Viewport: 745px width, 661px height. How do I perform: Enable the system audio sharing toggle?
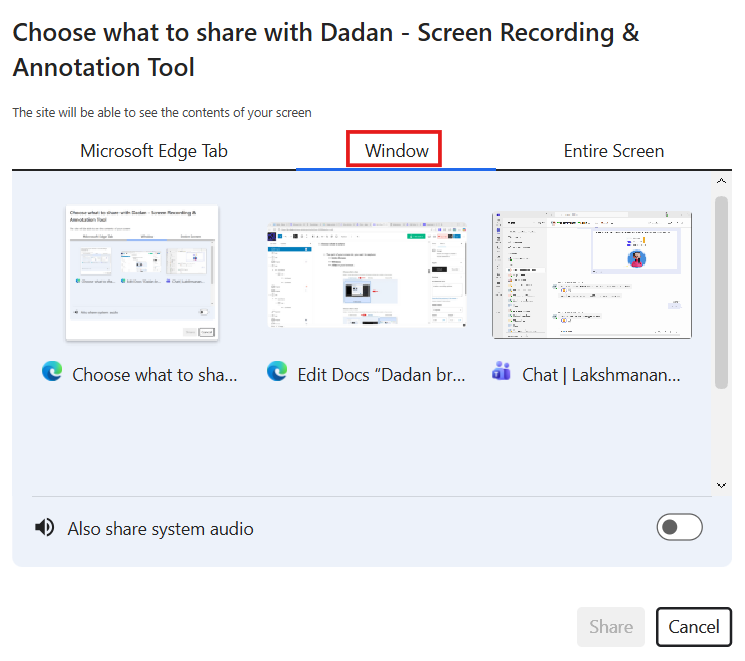pos(679,527)
